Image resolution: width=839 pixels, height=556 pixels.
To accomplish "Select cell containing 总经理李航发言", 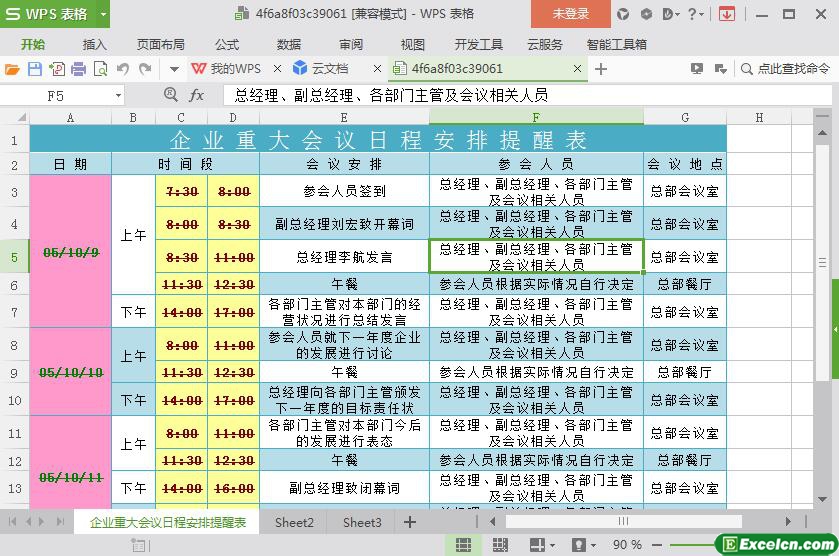I will pyautogui.click(x=344, y=257).
